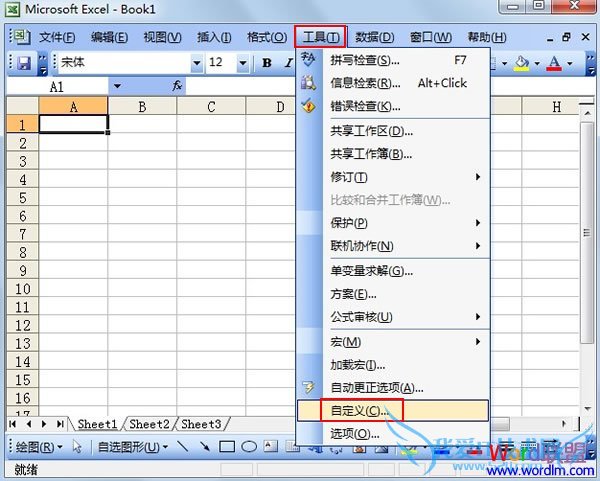Toggle Italic formatting button
The height and width of the screenshot is (481, 600).
288,63
